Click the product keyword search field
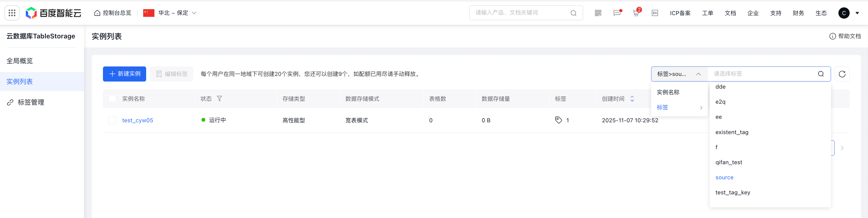Image resolution: width=868 pixels, height=218 pixels. tap(520, 13)
